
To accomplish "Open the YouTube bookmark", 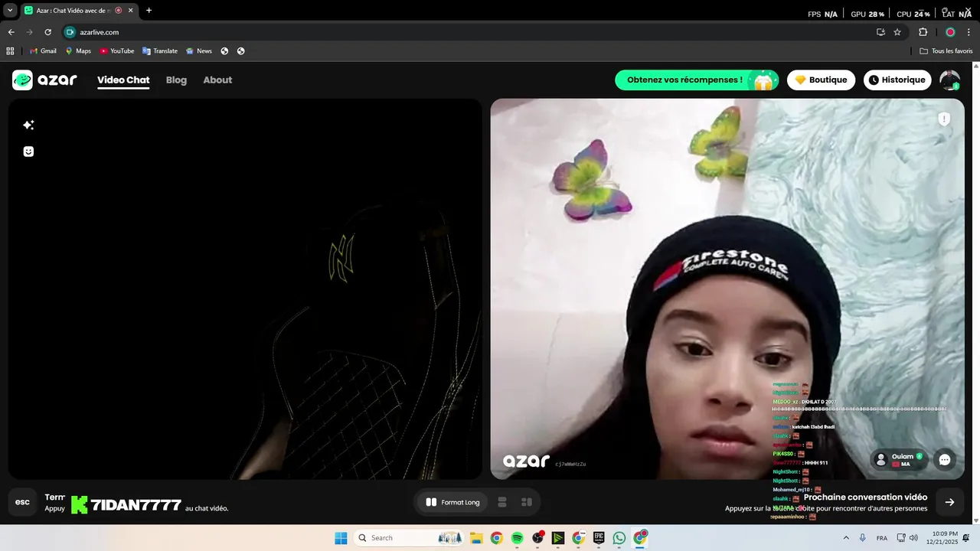I will pos(116,51).
